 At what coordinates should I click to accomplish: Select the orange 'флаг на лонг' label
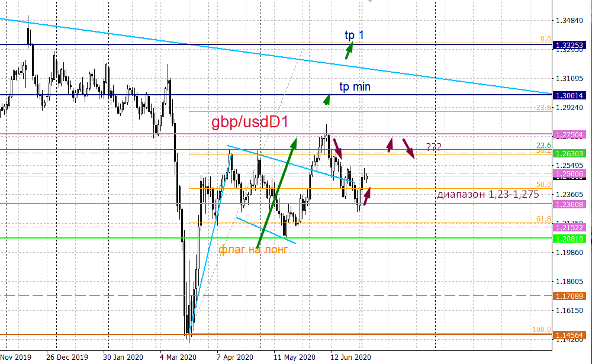click(253, 249)
